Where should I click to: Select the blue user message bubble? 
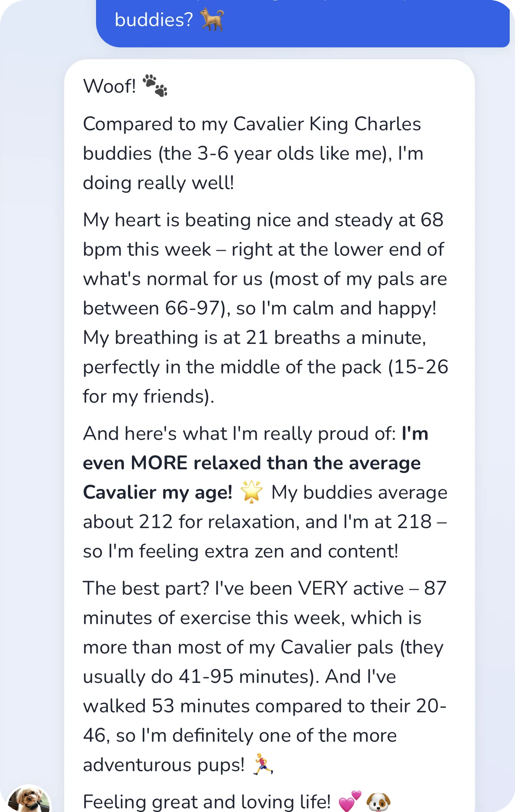[x=303, y=23]
